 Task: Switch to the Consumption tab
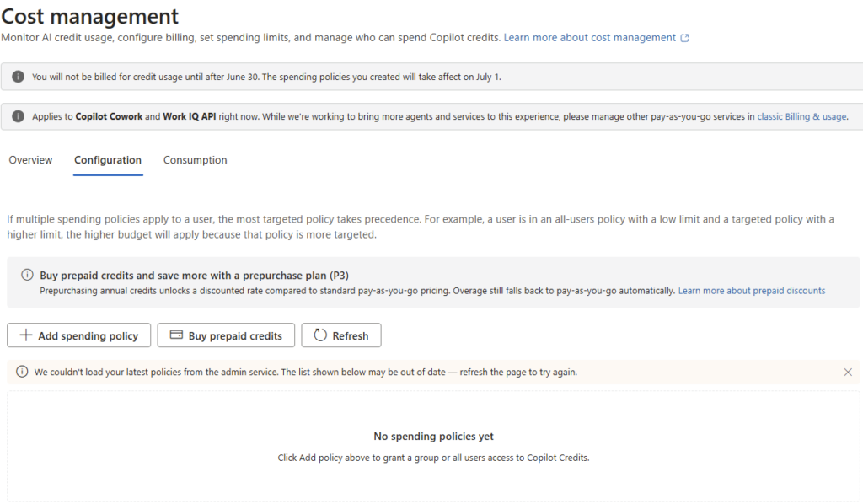195,160
